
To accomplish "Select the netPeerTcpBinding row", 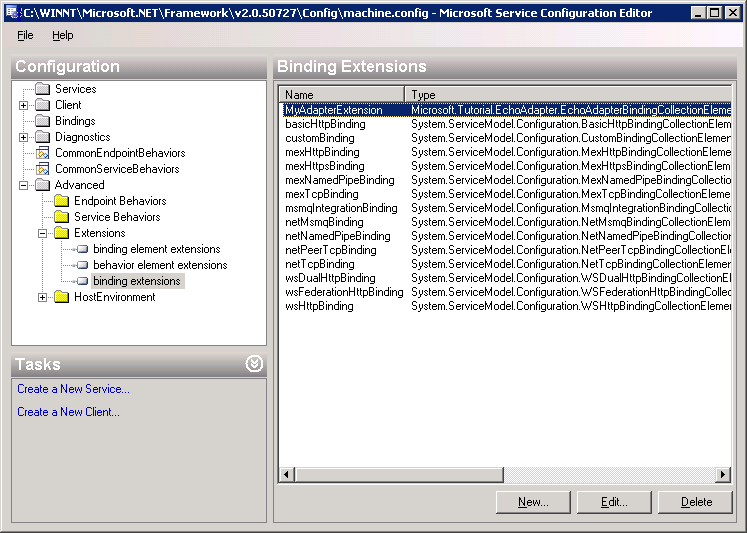I will (505, 250).
